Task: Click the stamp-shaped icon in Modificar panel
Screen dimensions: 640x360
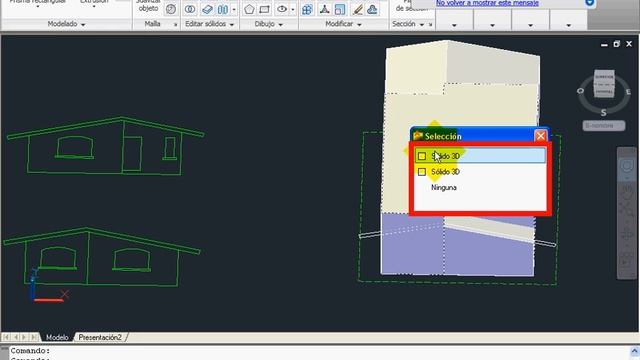Action: pos(372,9)
